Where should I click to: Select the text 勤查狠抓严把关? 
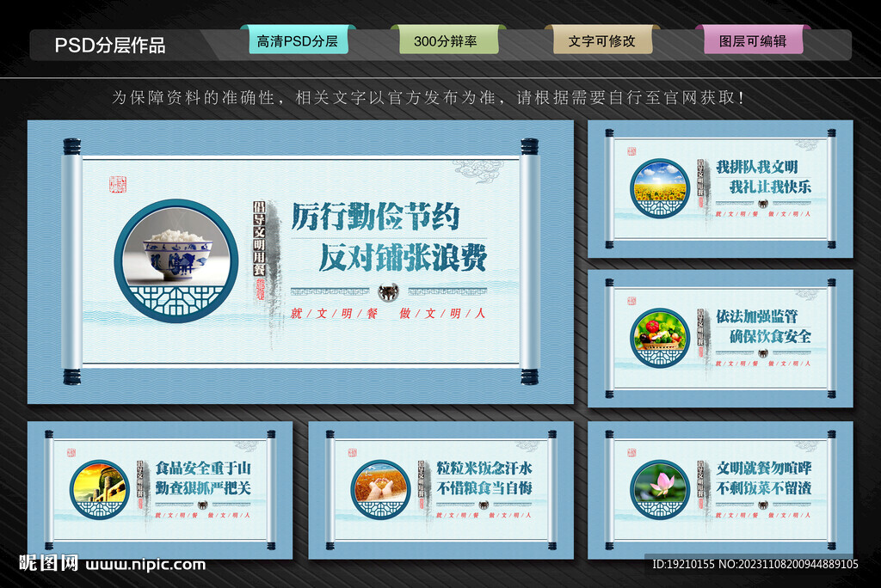[x=203, y=488]
